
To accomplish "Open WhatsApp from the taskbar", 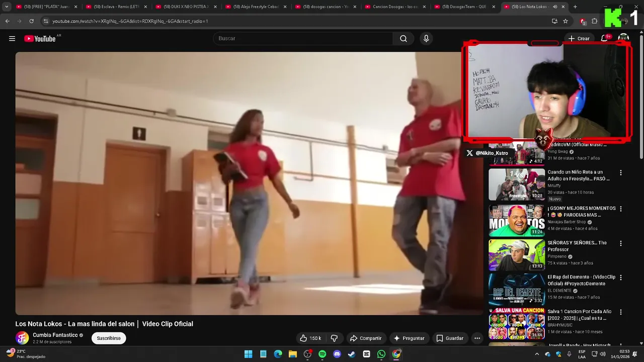I will point(381,354).
